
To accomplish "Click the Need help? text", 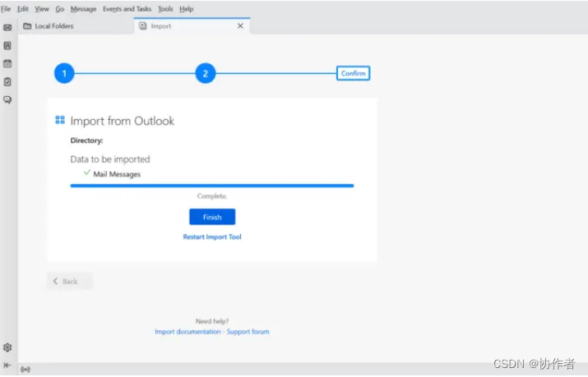I will pos(212,321).
